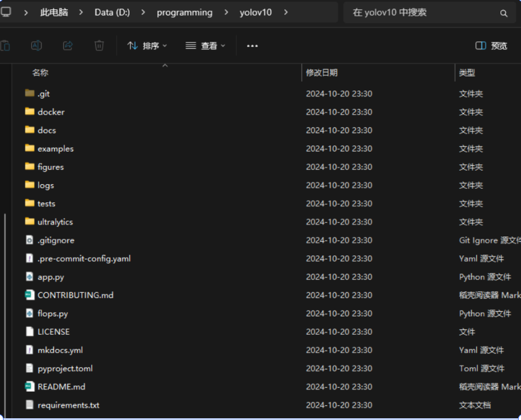Toggle the 预览 preview pane
Viewport: 521px width, 420px height.
point(492,46)
